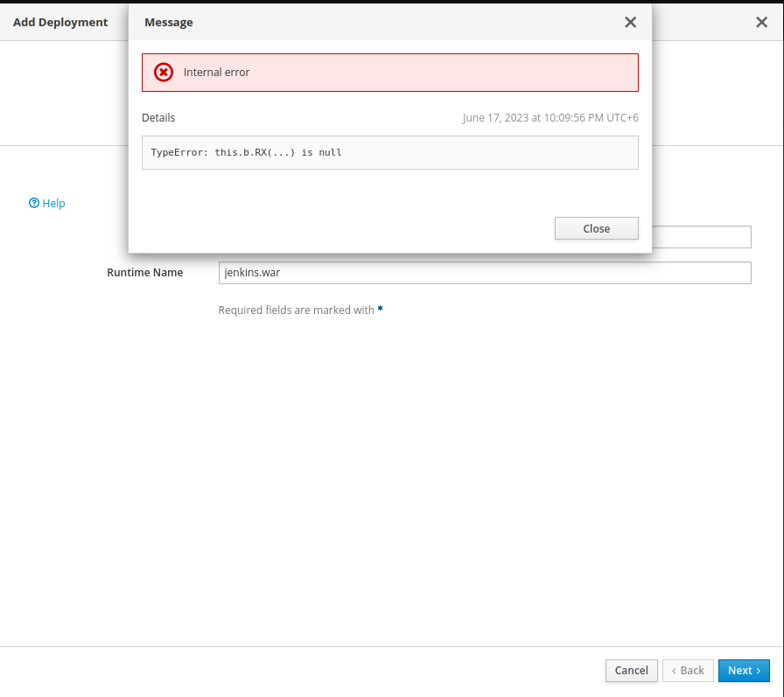Viewport: 784px width, 697px height.
Task: Click the required fields note text
Action: click(x=296, y=310)
